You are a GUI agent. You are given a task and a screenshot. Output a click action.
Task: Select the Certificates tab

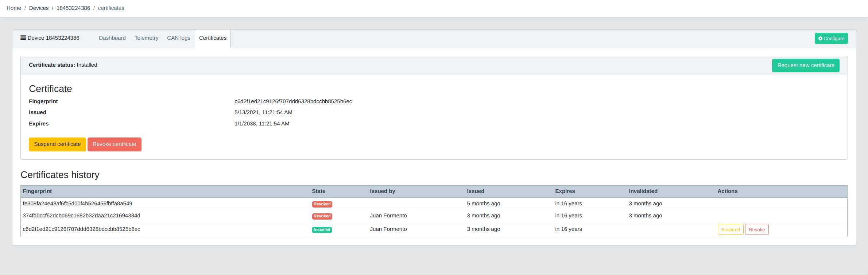coord(213,38)
